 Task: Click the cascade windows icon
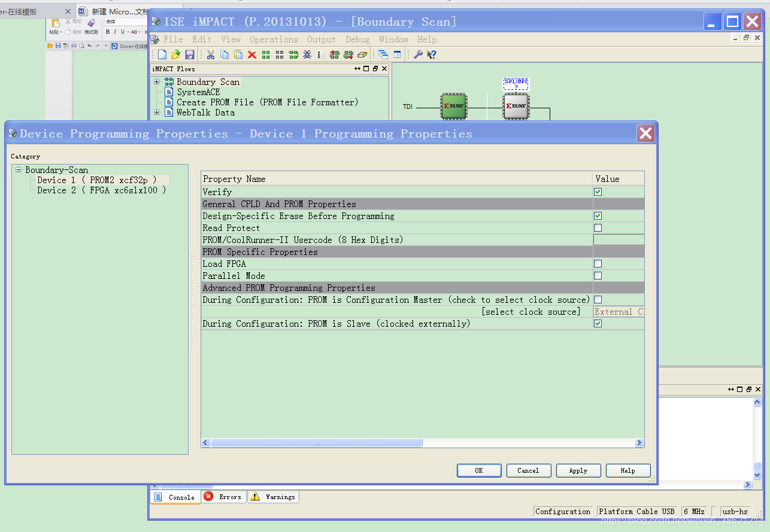383,54
